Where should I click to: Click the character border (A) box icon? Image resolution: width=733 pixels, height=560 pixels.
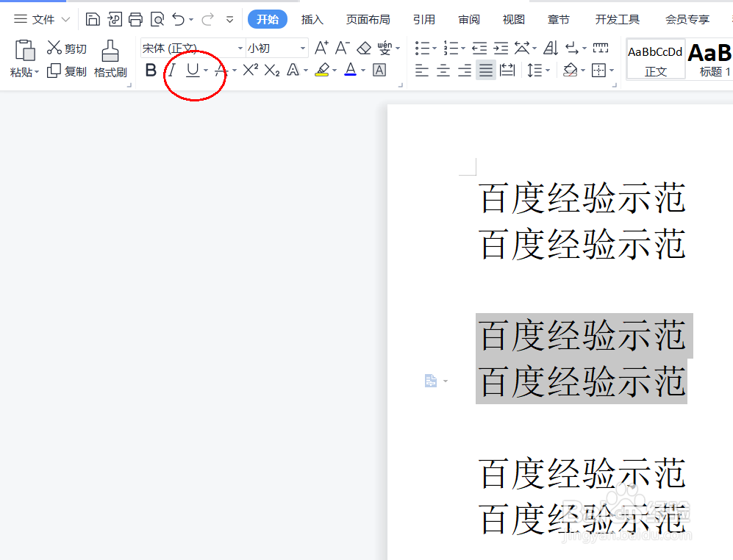[379, 70]
